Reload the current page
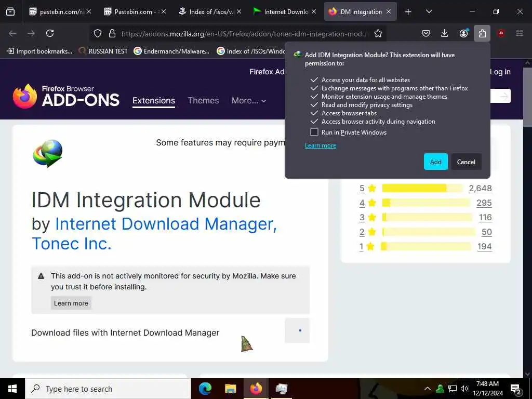 (x=50, y=33)
